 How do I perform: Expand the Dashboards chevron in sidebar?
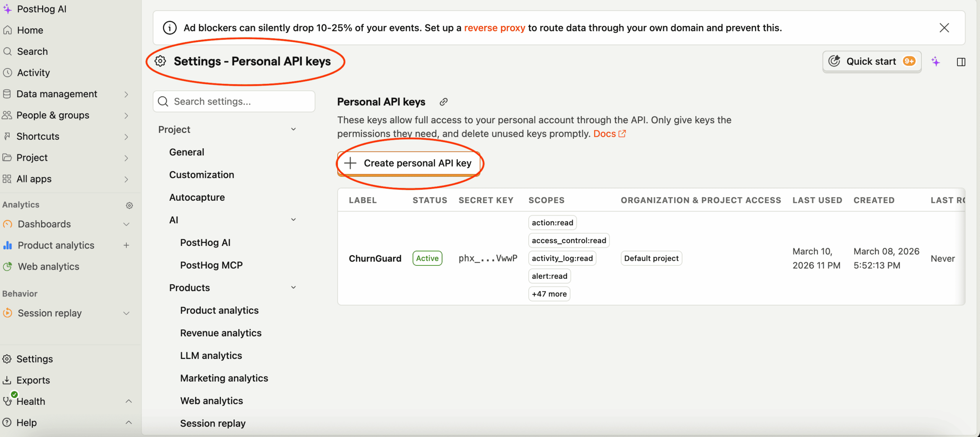coord(126,224)
